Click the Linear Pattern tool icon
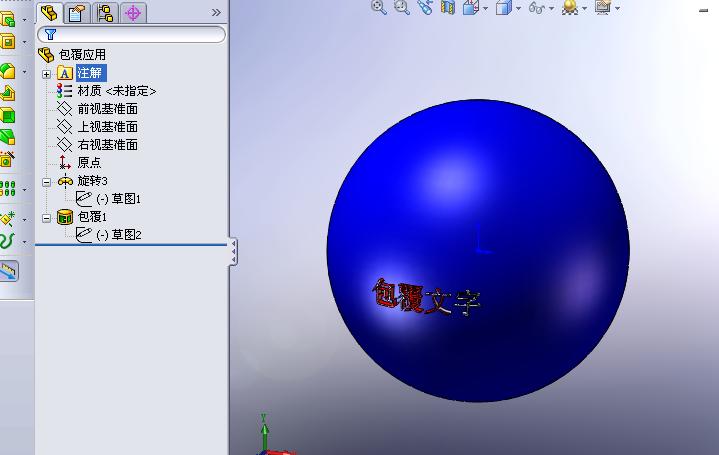The height and width of the screenshot is (455, 719). [x=8, y=189]
